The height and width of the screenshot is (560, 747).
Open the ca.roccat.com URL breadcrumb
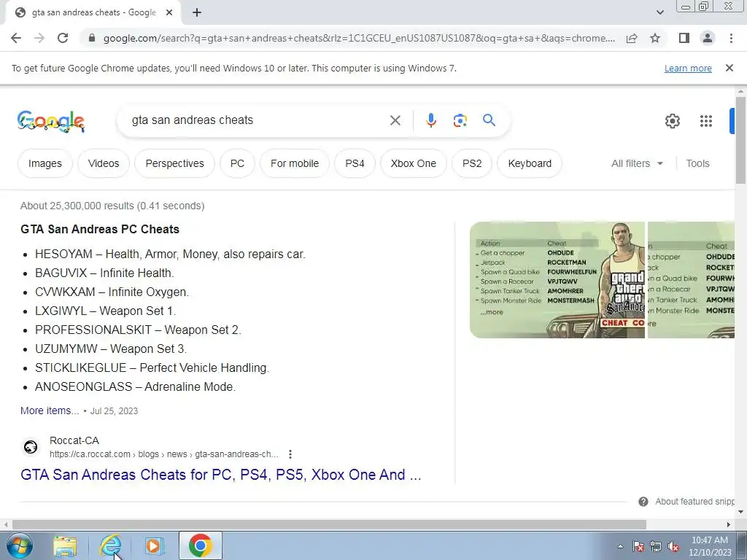tap(164, 454)
